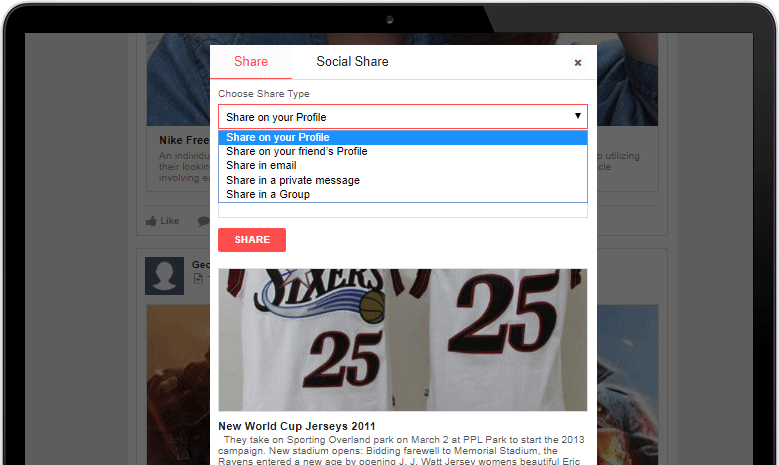Click the red SHARE button
The height and width of the screenshot is (465, 779).
click(252, 240)
